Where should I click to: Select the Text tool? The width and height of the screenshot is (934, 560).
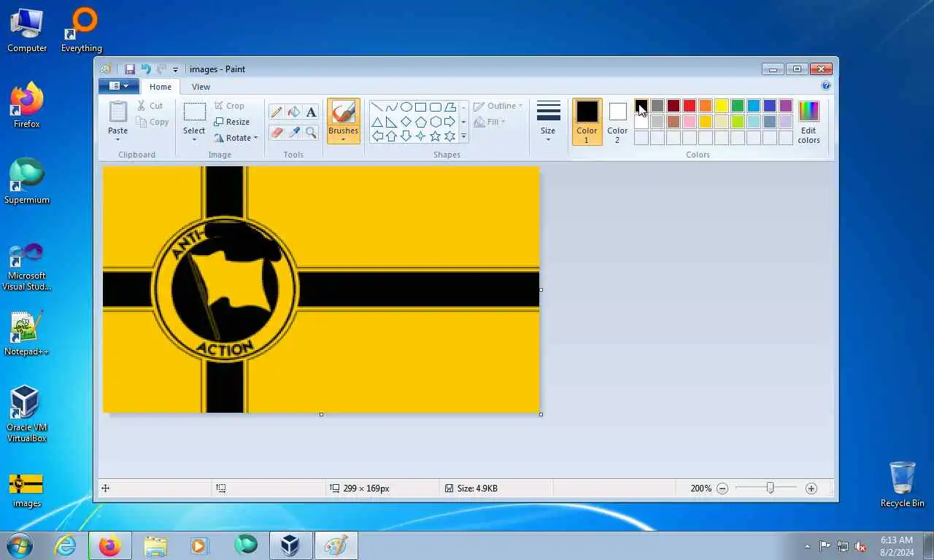[x=312, y=112]
